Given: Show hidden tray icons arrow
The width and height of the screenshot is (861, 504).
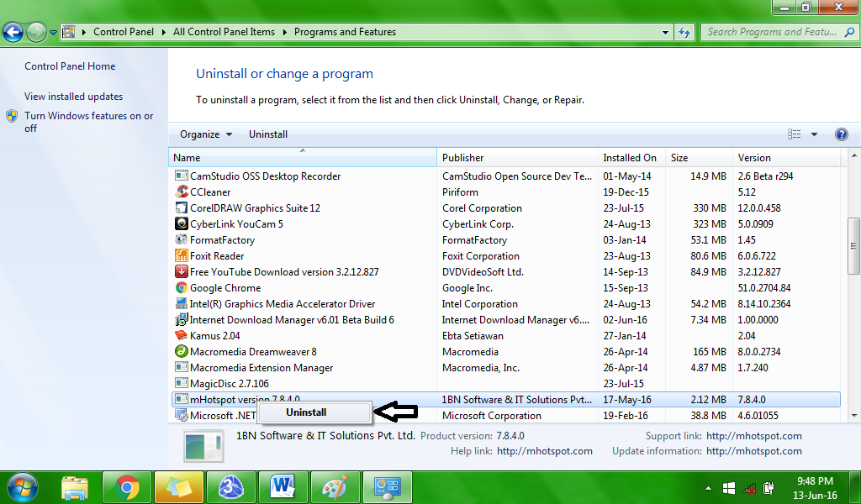Looking at the screenshot, I should click(708, 488).
